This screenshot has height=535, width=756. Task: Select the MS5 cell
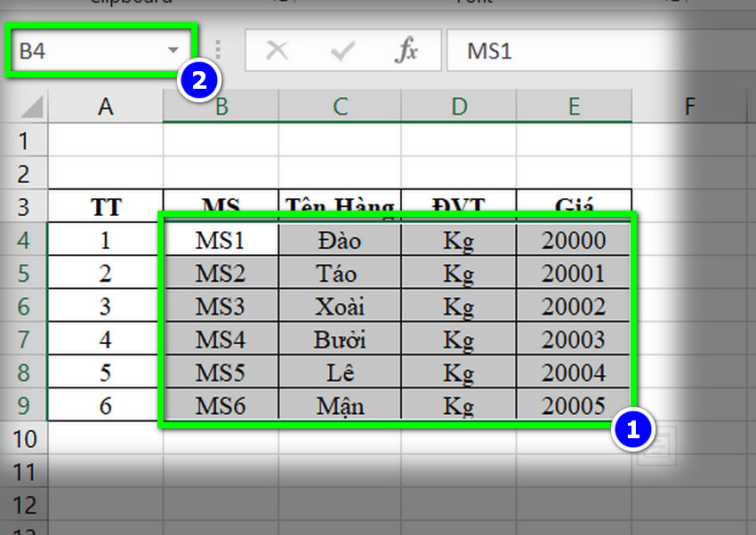tap(221, 372)
